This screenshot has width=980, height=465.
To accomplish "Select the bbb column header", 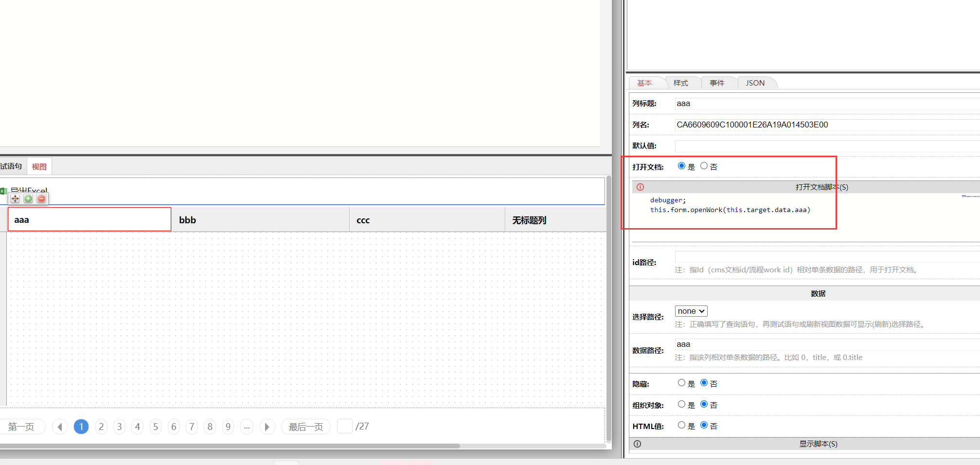I will pyautogui.click(x=261, y=220).
